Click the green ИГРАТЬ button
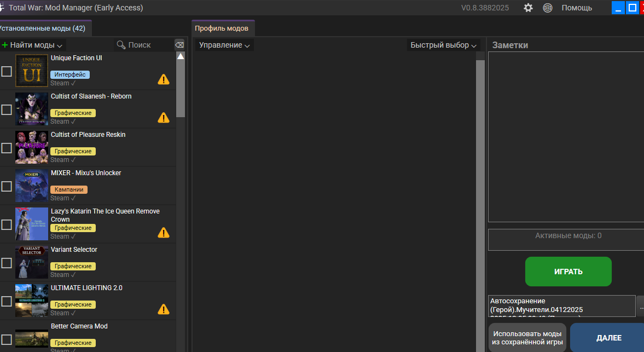 568,272
